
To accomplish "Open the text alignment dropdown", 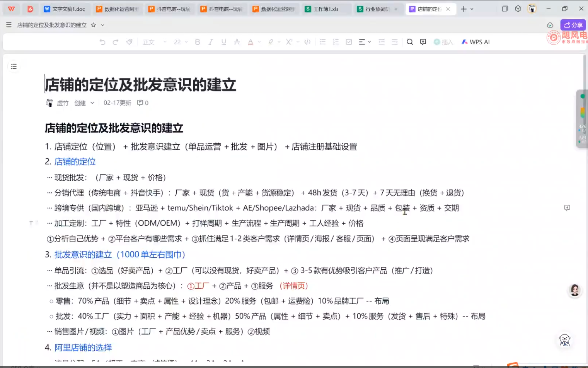I will pos(365,42).
